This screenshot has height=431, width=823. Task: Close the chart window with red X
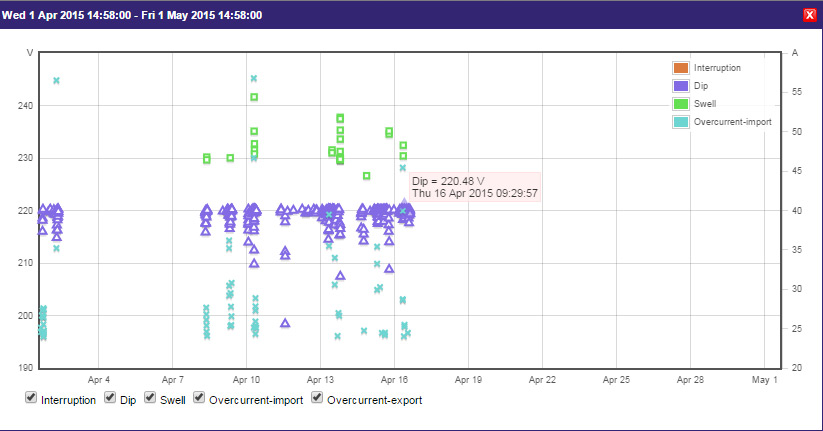(810, 15)
